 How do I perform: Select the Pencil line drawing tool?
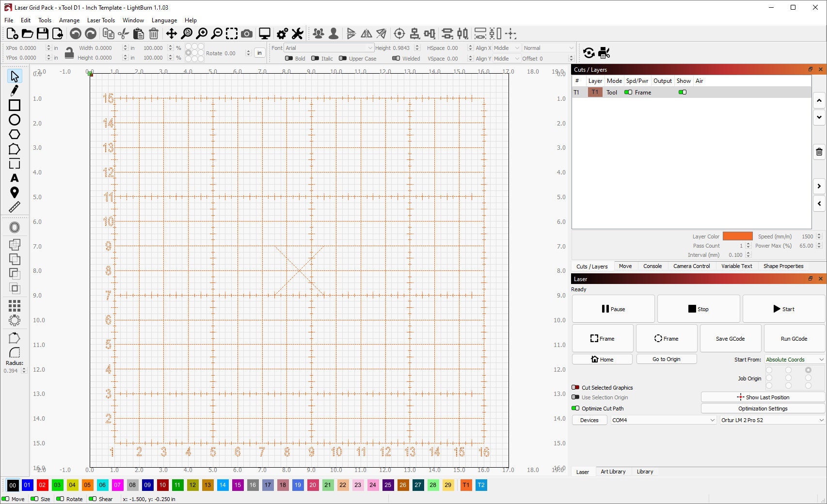click(15, 90)
